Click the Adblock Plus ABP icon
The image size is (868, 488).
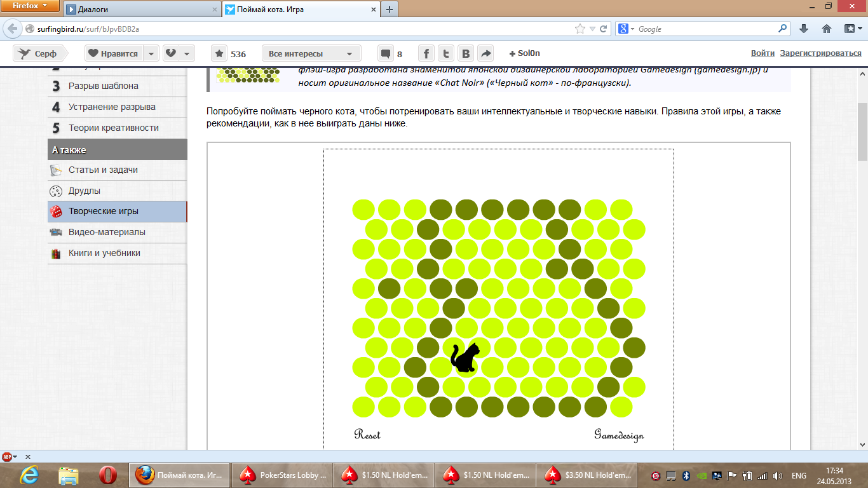pos(8,456)
